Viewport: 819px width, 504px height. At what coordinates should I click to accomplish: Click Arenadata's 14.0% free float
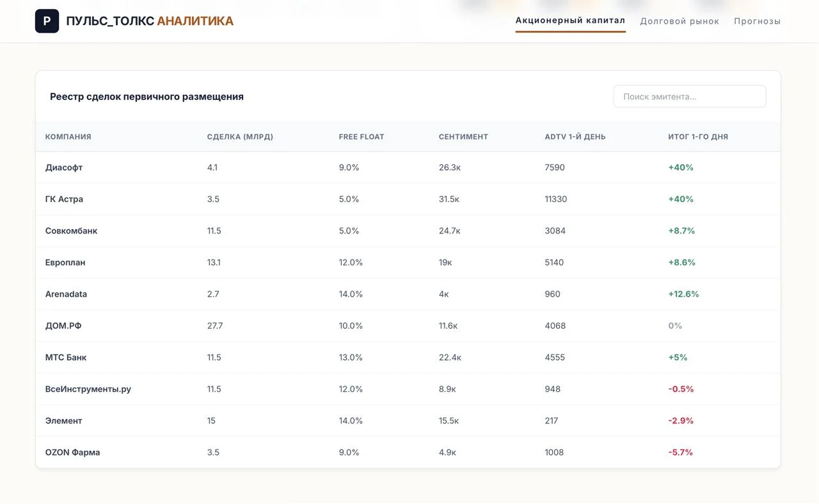pos(351,294)
